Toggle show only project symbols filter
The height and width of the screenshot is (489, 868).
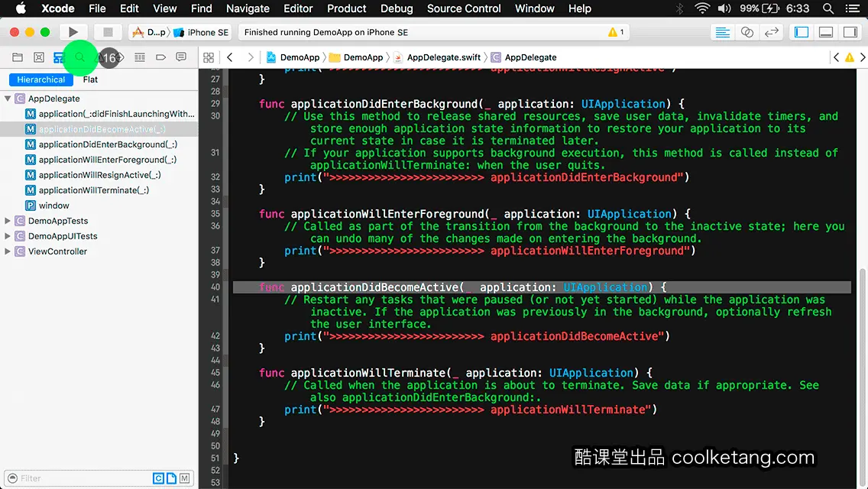coord(172,478)
